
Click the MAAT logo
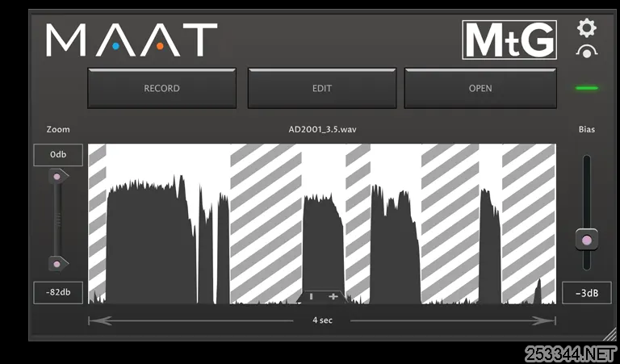(x=132, y=40)
